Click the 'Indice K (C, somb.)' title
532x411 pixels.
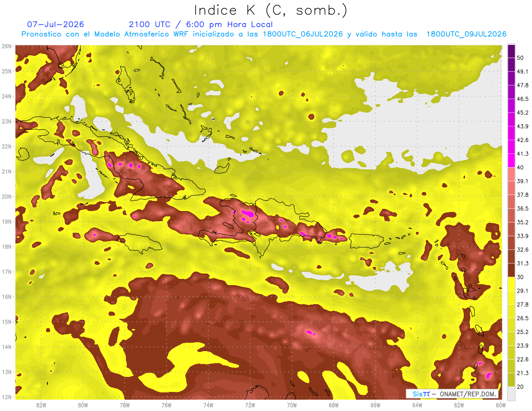click(x=270, y=11)
